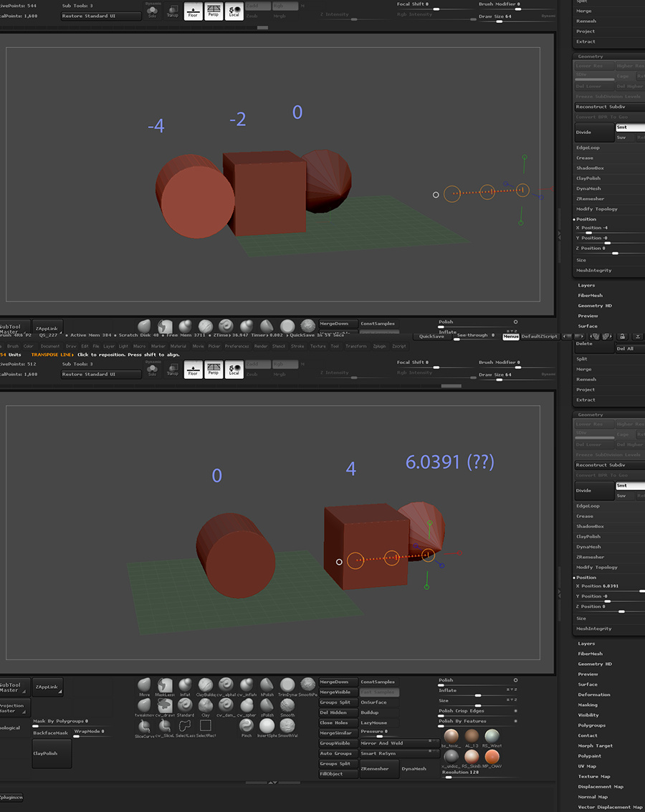Open the Preferences menu
Screen dimensions: 645x812
(x=236, y=346)
